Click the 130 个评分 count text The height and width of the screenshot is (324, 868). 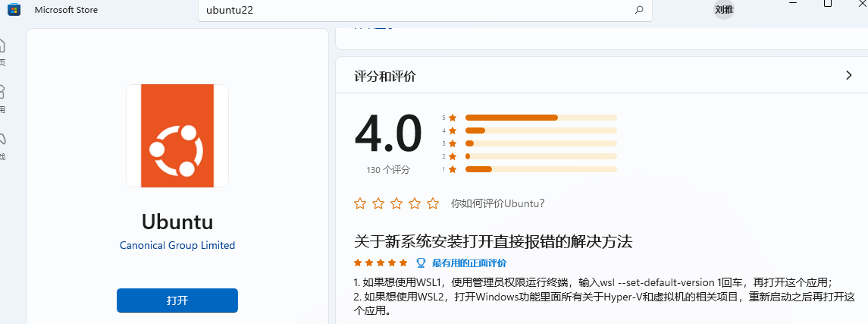point(388,170)
